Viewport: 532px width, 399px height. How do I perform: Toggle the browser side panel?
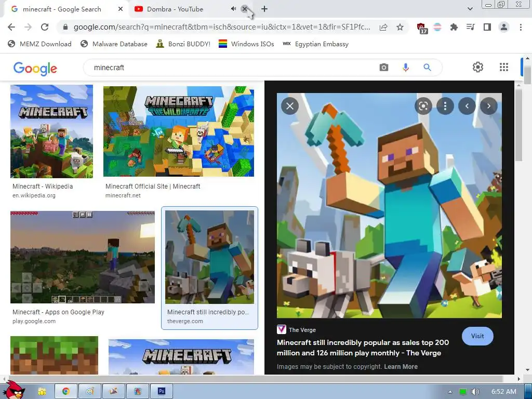coord(487,27)
